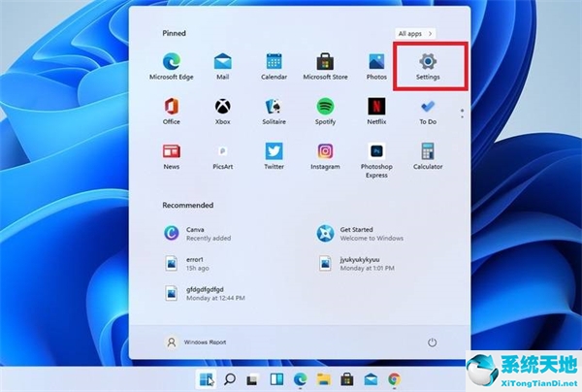Launch Netflix from pinned apps
The image size is (582, 392).
[376, 112]
